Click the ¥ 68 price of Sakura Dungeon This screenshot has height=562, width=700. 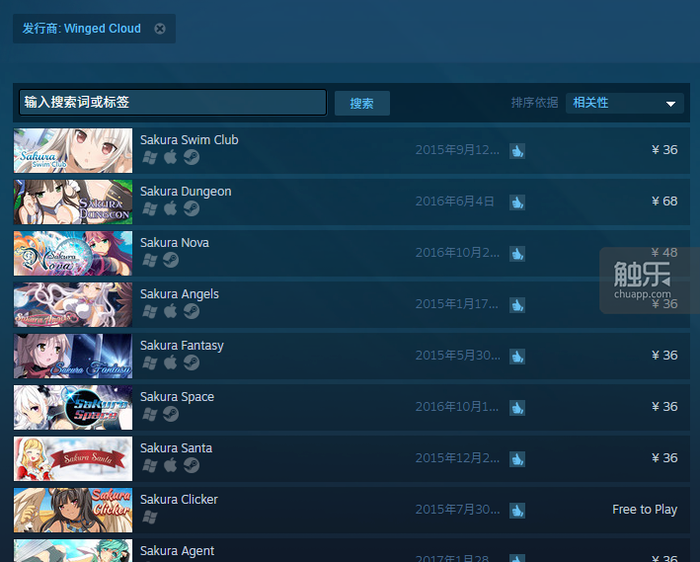[664, 201]
